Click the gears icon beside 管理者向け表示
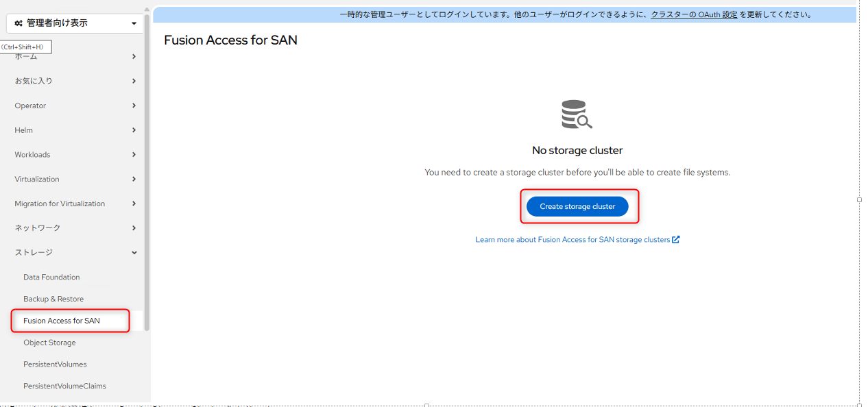The image size is (868, 407). tap(19, 23)
